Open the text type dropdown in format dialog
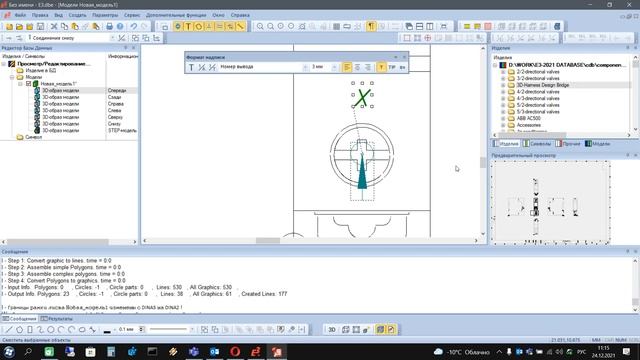Image resolution: width=640 pixels, height=360 pixels. 305,67
